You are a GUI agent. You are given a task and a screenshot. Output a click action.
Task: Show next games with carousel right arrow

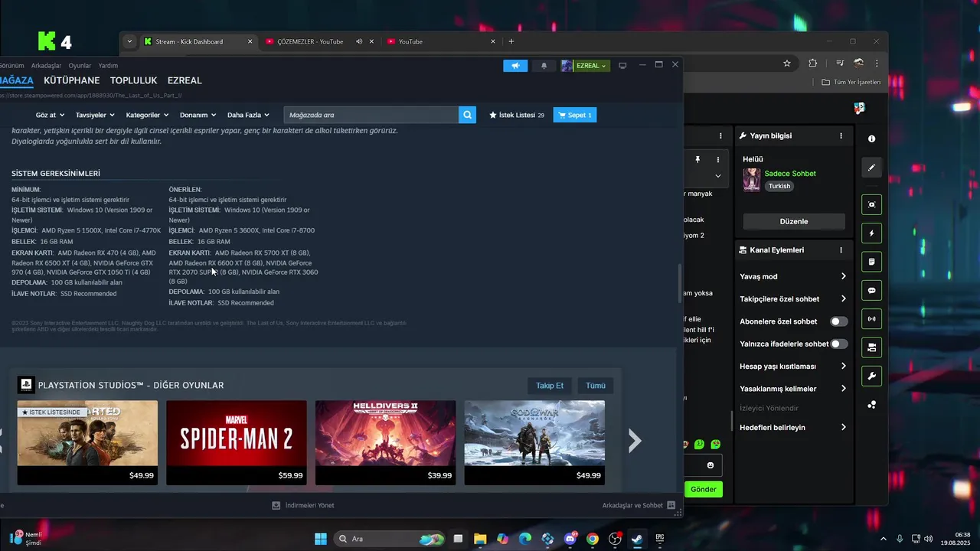tap(635, 440)
